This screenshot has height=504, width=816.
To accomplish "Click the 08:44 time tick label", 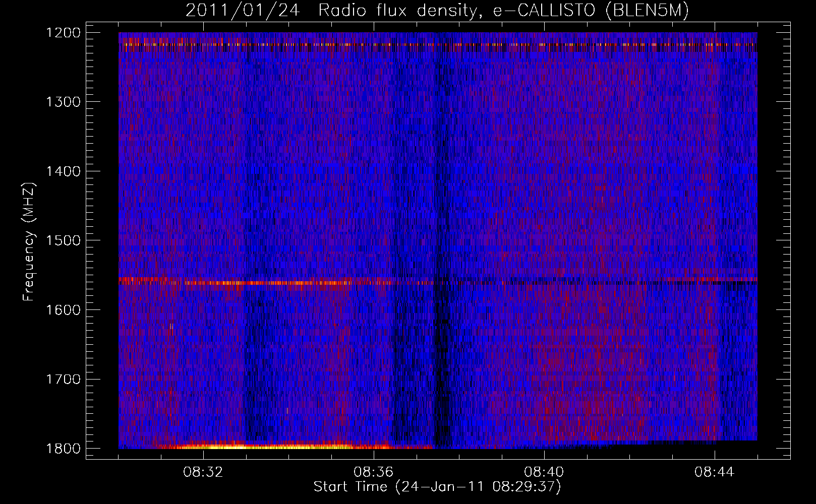I will (715, 472).
